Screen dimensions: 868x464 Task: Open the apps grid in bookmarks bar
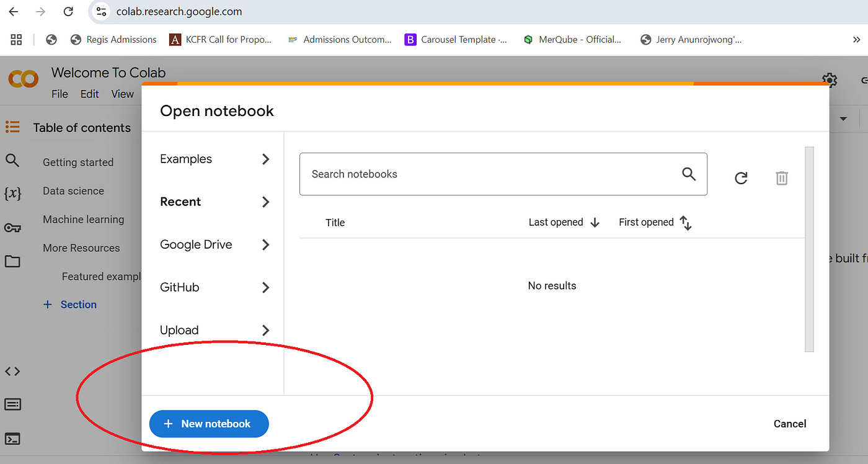(17, 40)
